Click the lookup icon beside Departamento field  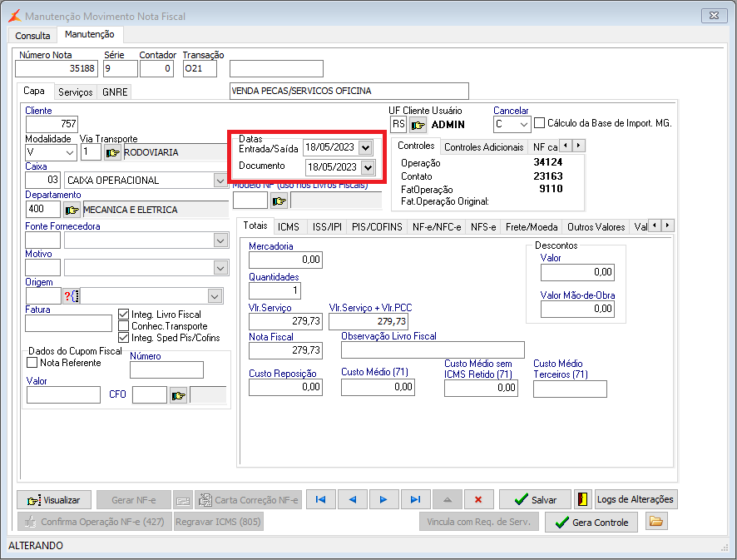point(72,210)
